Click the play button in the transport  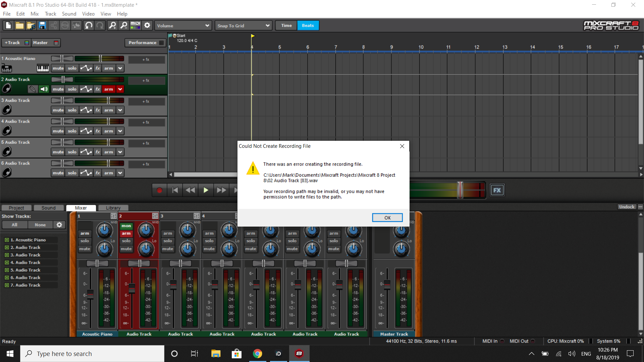click(x=206, y=190)
